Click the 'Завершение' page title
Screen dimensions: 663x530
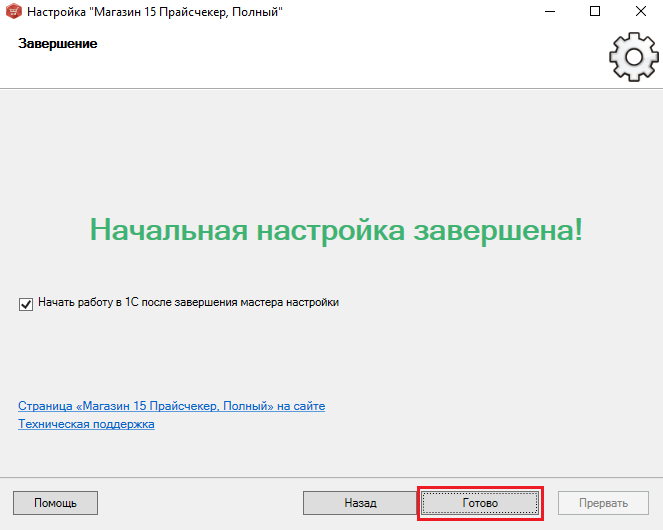pyautogui.click(x=58, y=44)
